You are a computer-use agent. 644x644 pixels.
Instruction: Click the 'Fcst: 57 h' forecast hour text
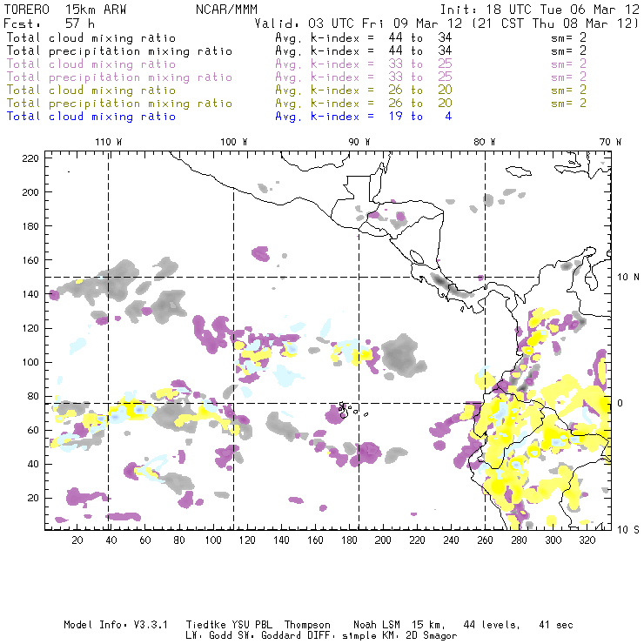(50, 23)
